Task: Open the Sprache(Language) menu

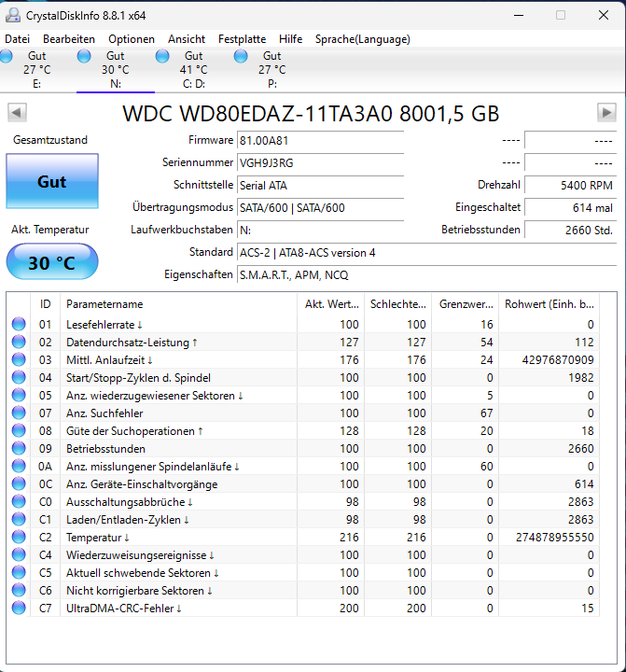Action: pos(363,39)
